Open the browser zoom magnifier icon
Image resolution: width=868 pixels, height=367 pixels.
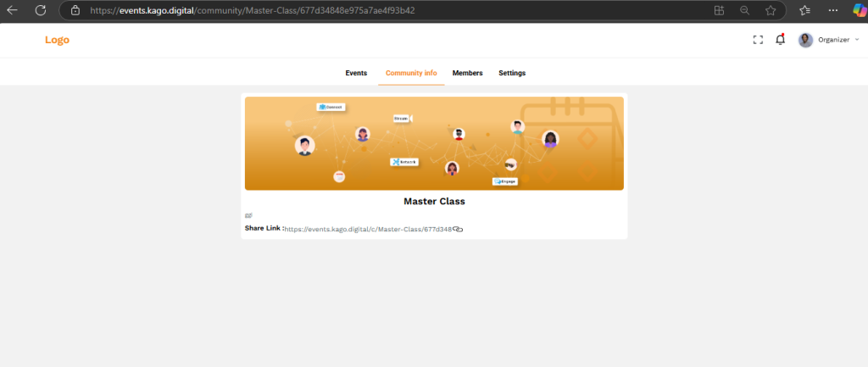tap(744, 10)
